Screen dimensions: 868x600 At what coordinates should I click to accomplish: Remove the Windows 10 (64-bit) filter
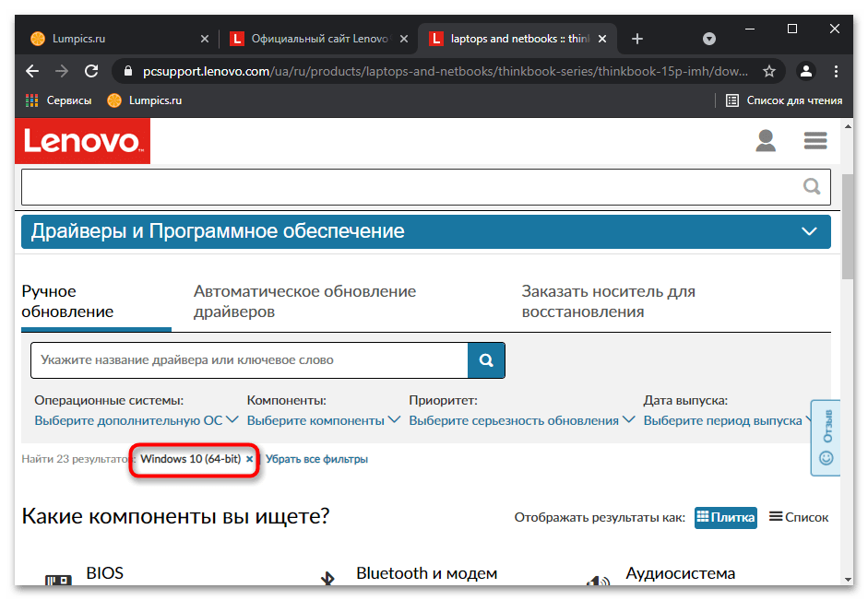[x=250, y=459]
